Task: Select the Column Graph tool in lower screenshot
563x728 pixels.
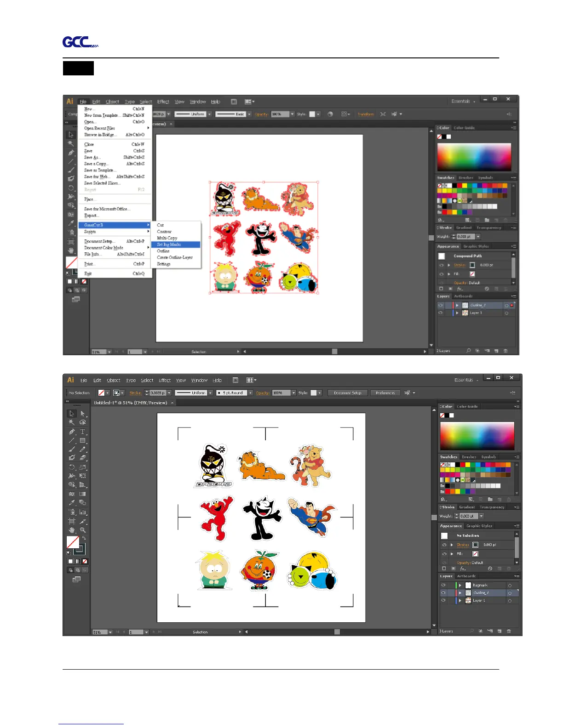Action: [83, 512]
